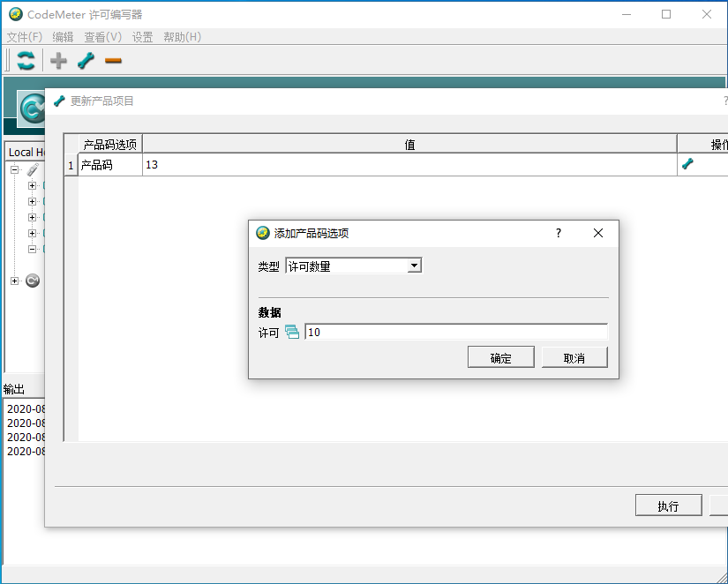Click the plus add icon in toolbar
This screenshot has width=728, height=584.
point(58,60)
